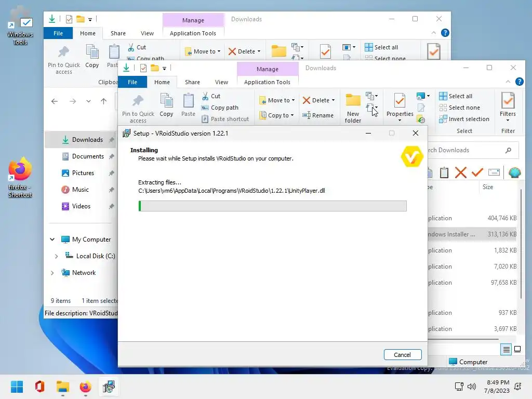Click Select all in front window ribbon
The width and height of the screenshot is (532, 399).
pyautogui.click(x=455, y=96)
